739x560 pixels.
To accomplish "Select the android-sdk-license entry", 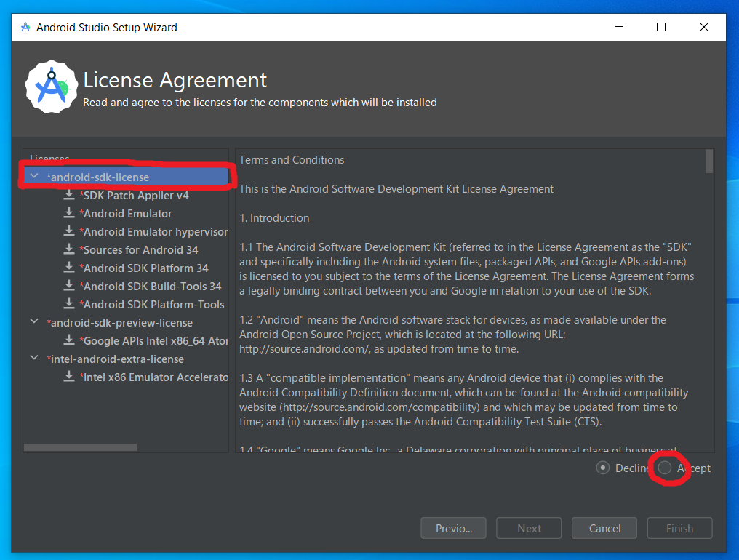I will coord(126,177).
